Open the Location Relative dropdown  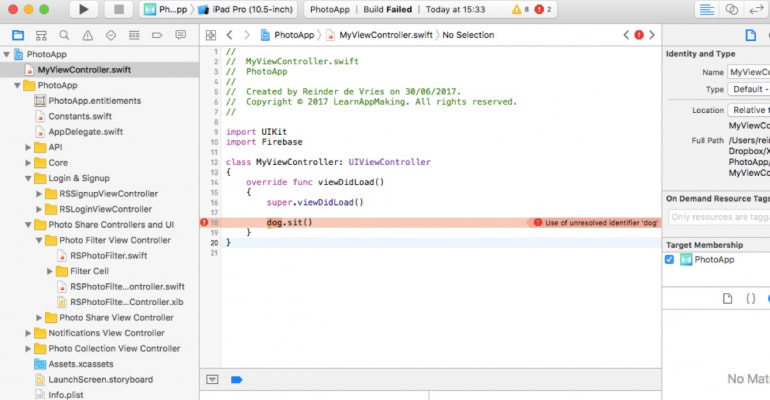[749, 110]
